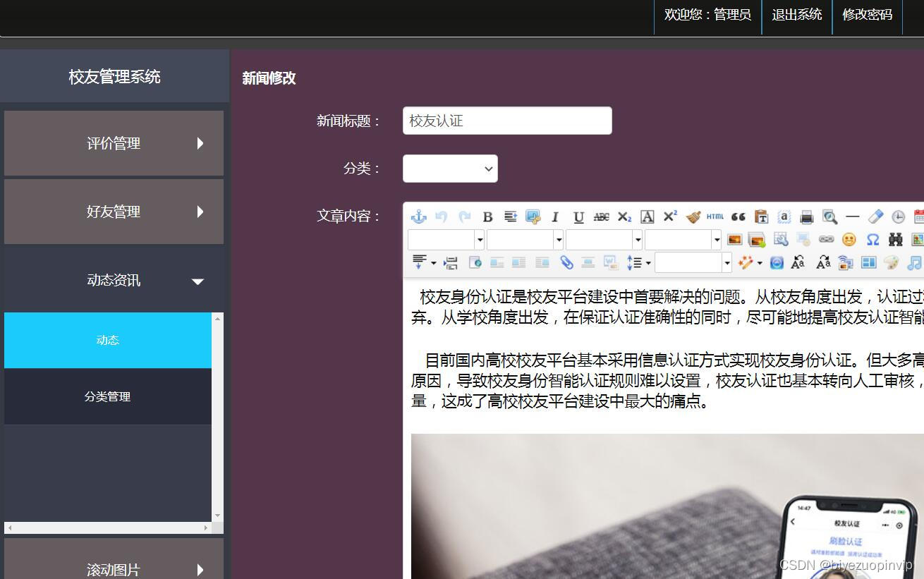Select the 动态 sidebar tab
Viewport: 924px width, 579px height.
pos(107,340)
